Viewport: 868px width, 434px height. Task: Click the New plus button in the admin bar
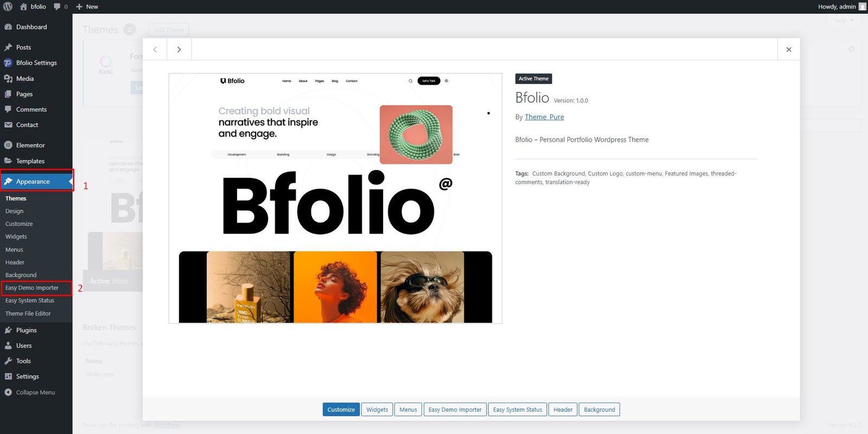[x=87, y=7]
